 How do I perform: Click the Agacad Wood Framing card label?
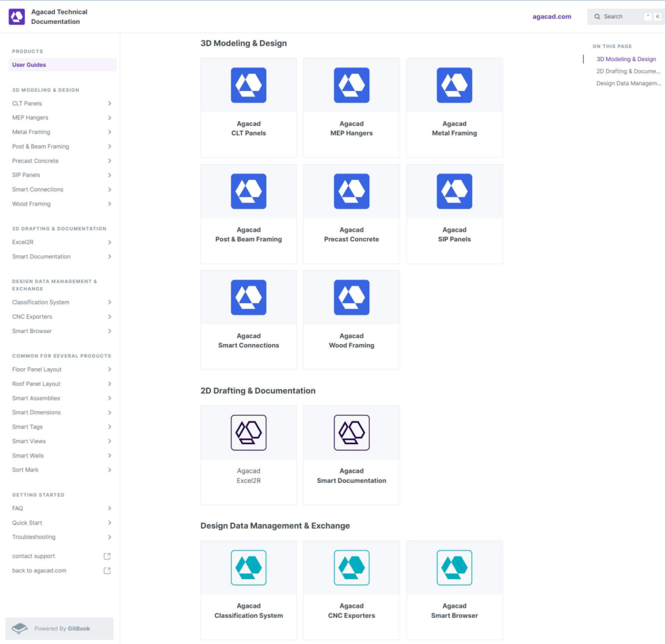pos(351,340)
